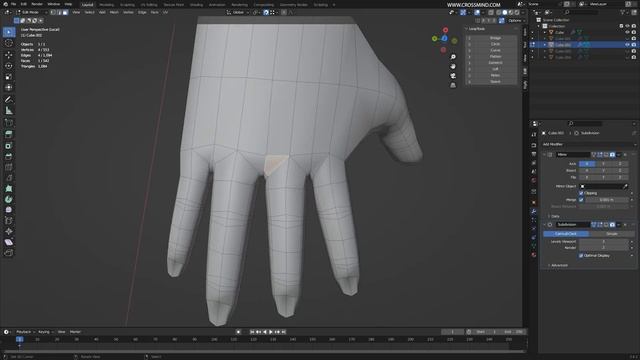Expand the Cube object in outliner
This screenshot has width=640, height=360.
click(x=545, y=32)
